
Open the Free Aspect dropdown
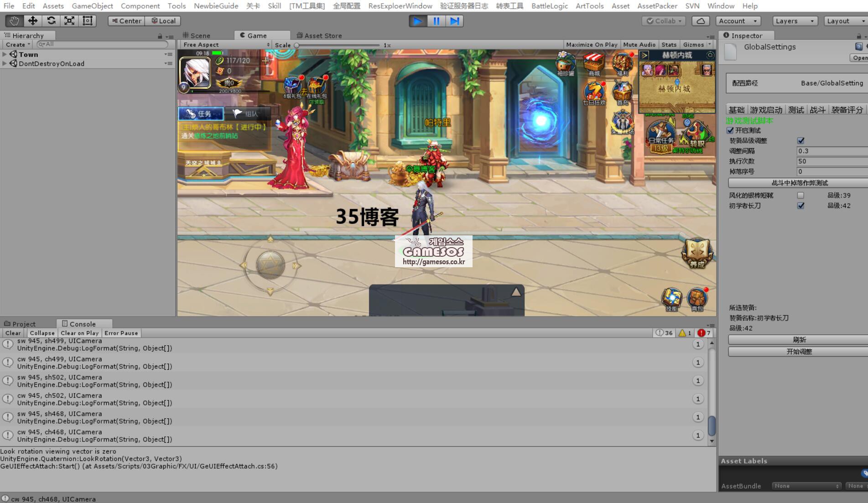[226, 45]
